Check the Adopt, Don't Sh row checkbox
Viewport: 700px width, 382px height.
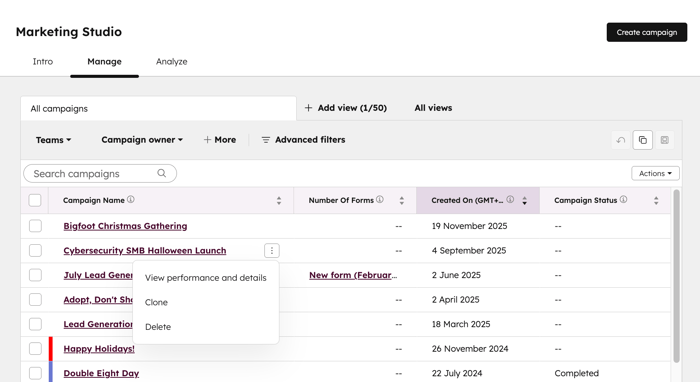coord(35,299)
